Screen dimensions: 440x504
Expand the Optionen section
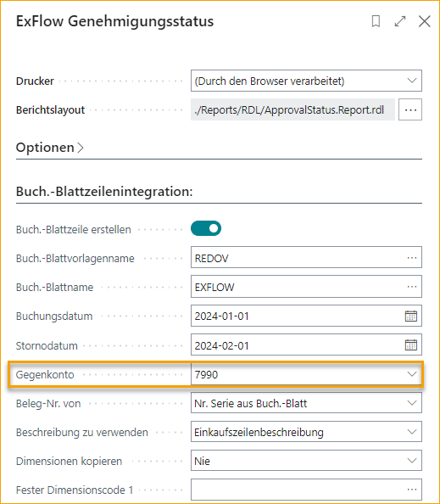coord(50,148)
